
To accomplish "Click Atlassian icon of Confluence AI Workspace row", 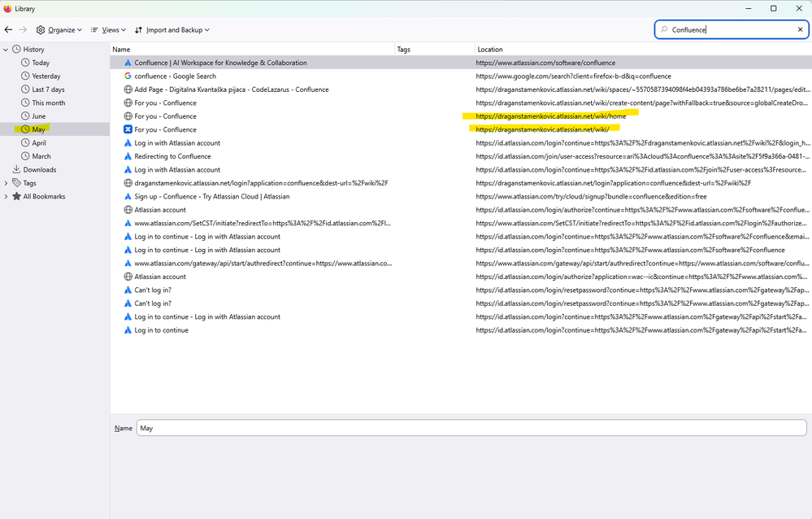I will pos(128,63).
